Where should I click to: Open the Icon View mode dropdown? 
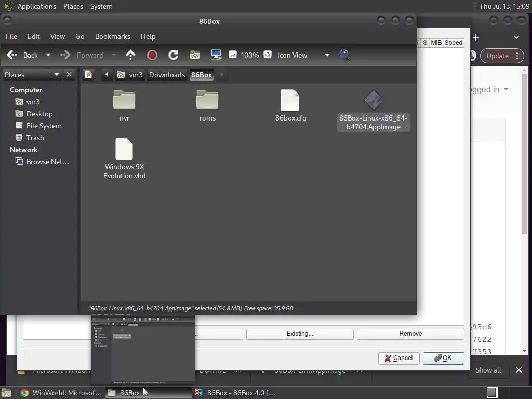[303, 55]
